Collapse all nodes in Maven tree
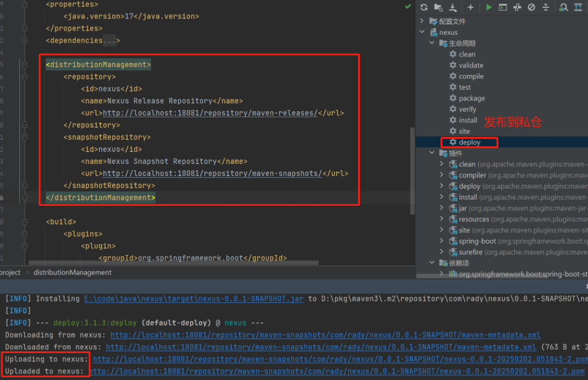This screenshot has height=380, width=588. point(546,7)
